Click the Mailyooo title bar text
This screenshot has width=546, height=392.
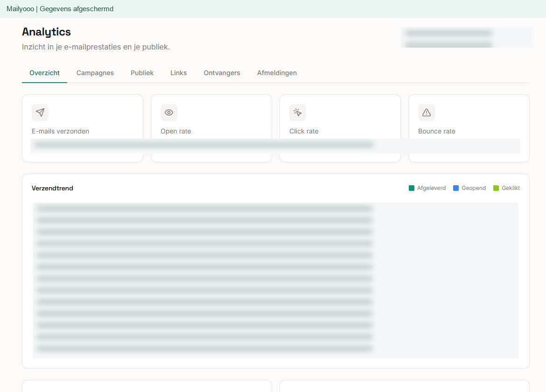[60, 9]
